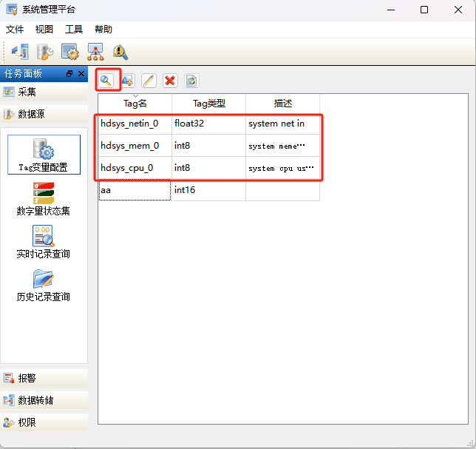This screenshot has width=476, height=449.
Task: Click the pencil edit Tag icon
Action: pyautogui.click(x=149, y=81)
